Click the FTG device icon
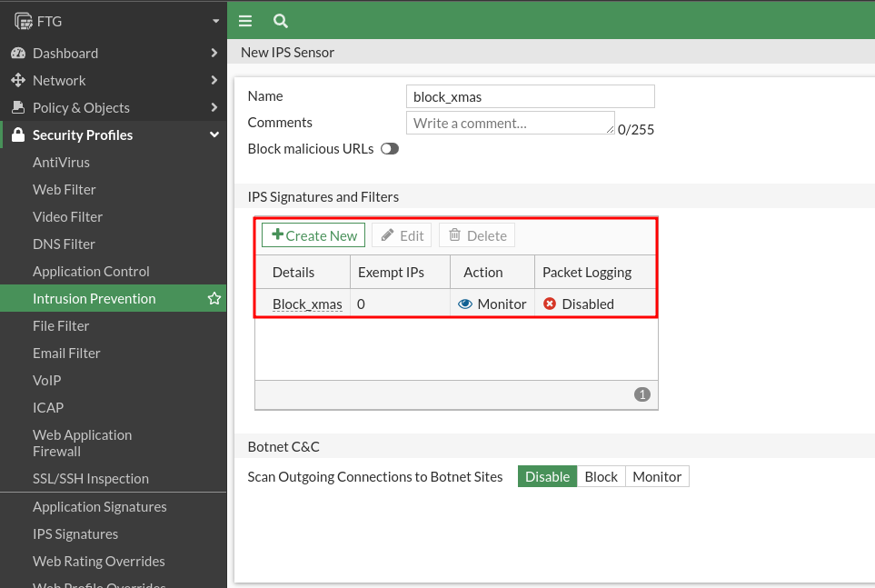 24,21
